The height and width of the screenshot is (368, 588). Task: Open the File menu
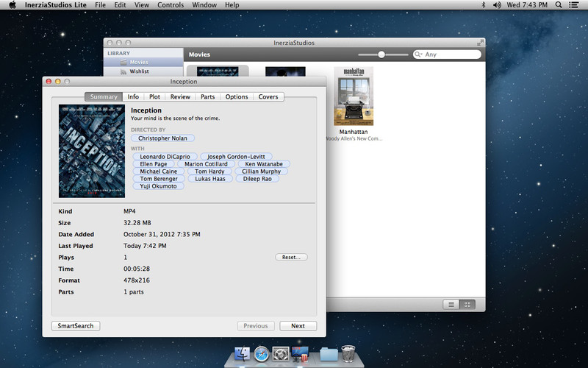[x=100, y=5]
